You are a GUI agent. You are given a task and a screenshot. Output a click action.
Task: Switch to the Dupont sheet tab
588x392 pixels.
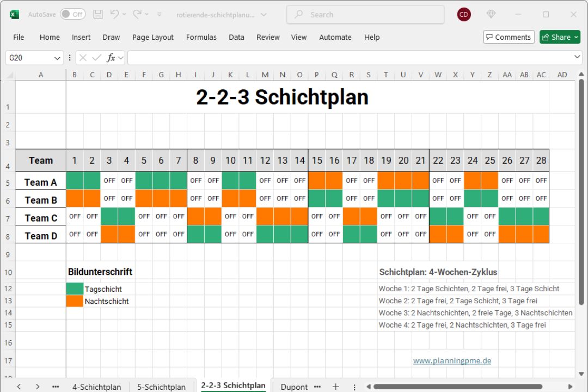pyautogui.click(x=294, y=387)
